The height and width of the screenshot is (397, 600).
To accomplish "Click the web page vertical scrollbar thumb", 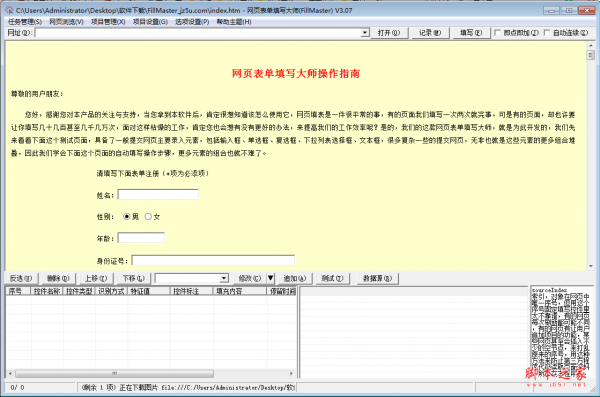I will coord(591,55).
